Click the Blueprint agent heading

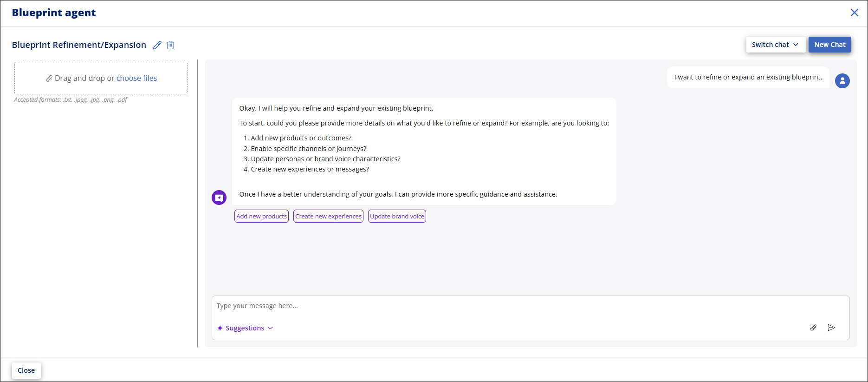coord(54,13)
